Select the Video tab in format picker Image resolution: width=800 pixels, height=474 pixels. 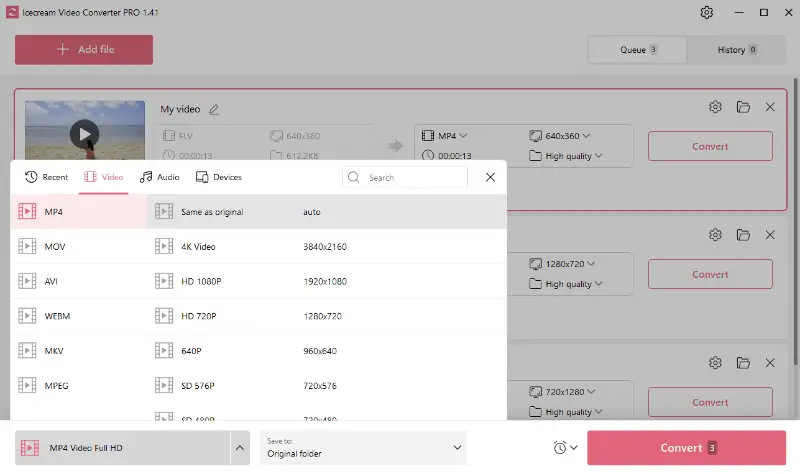coord(104,177)
